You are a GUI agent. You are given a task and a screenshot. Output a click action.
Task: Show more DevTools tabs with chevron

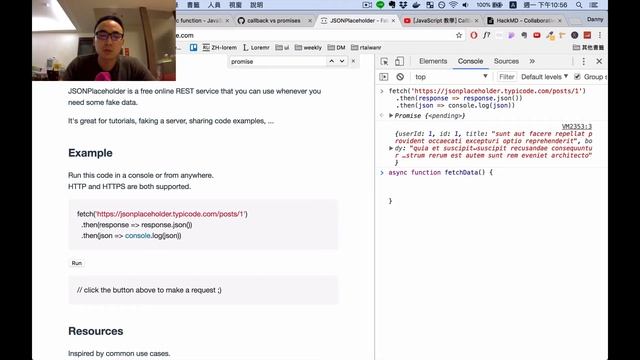click(532, 61)
